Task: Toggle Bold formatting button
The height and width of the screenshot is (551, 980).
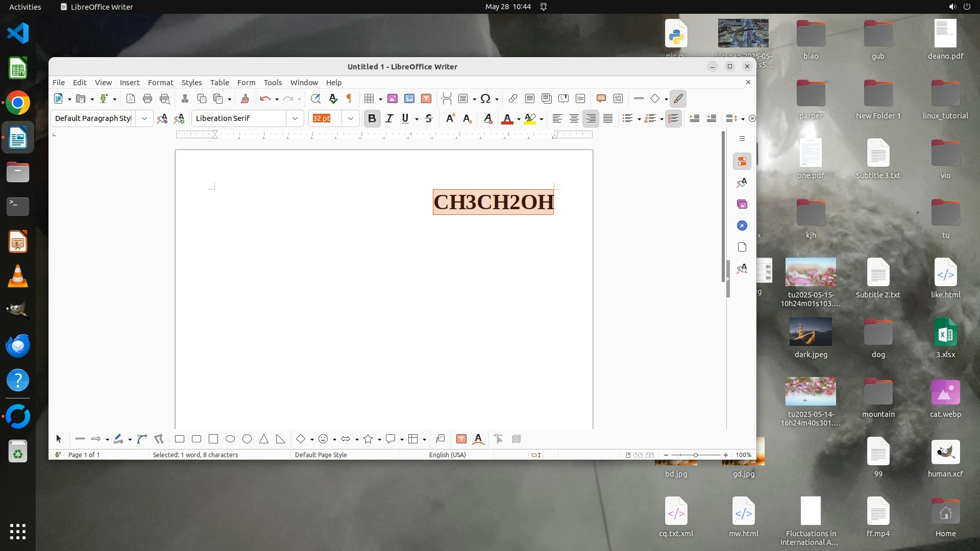Action: [372, 118]
